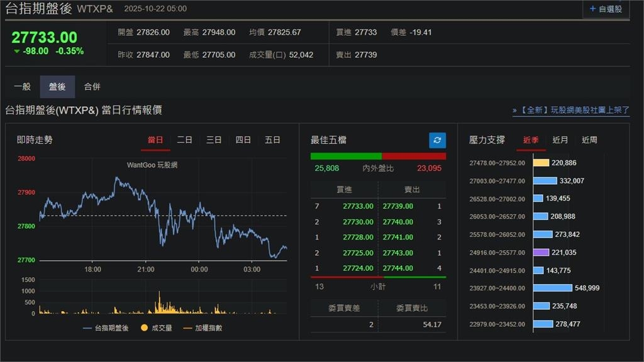Refresh the 最佳五檔 order book panel
Screen dimensions: 644x362
coord(436,140)
